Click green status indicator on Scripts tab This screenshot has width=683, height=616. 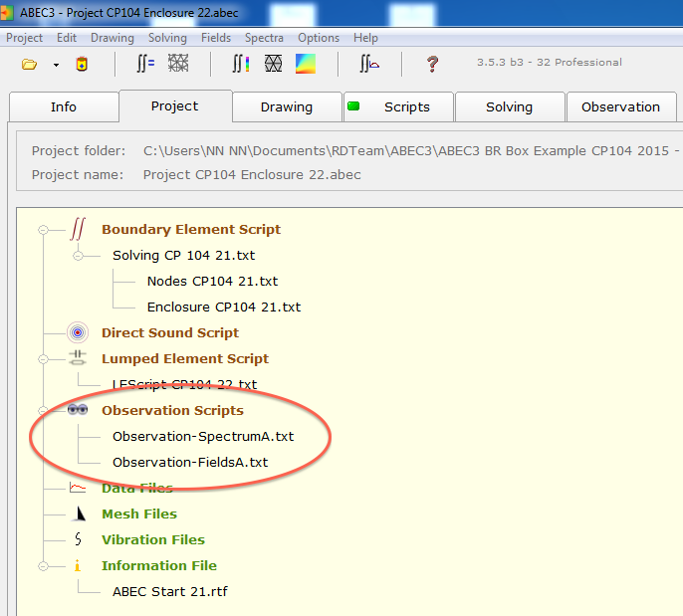[x=353, y=105]
